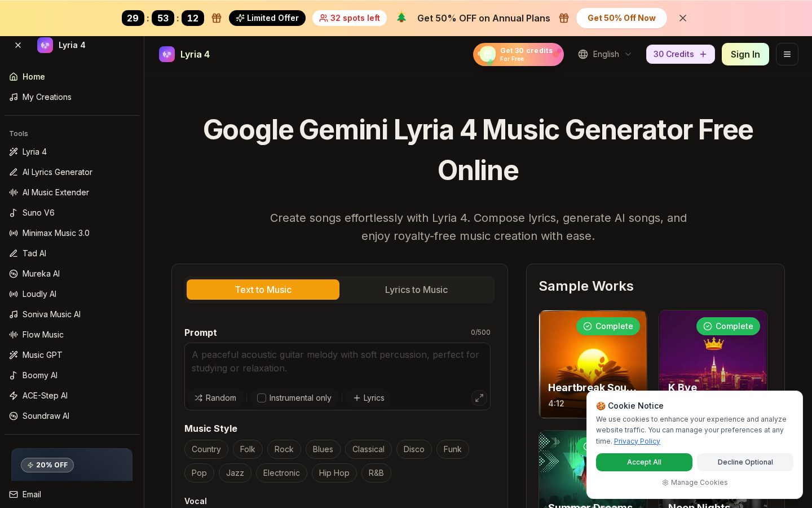This screenshot has width=812, height=508.
Task: Open the Home menu item
Action: pos(72,77)
